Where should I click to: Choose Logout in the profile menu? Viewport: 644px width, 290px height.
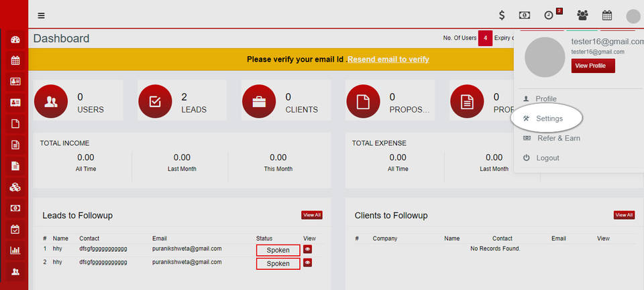[547, 158]
